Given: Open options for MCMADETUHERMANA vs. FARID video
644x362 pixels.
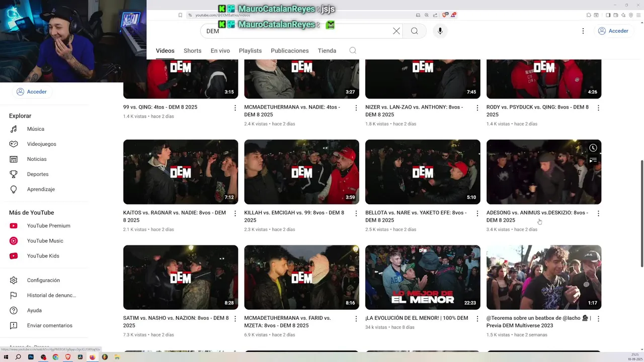Looking at the screenshot, I should tap(356, 319).
